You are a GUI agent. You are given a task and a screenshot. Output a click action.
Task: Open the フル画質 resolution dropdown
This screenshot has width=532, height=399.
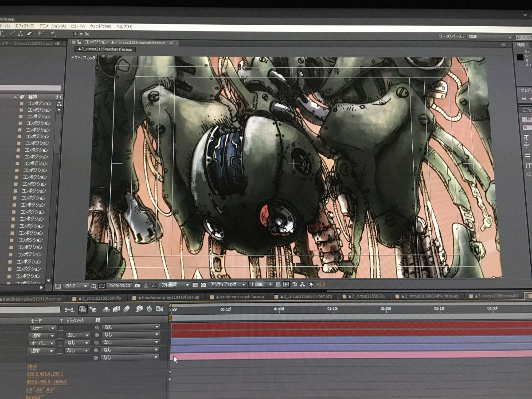(175, 285)
